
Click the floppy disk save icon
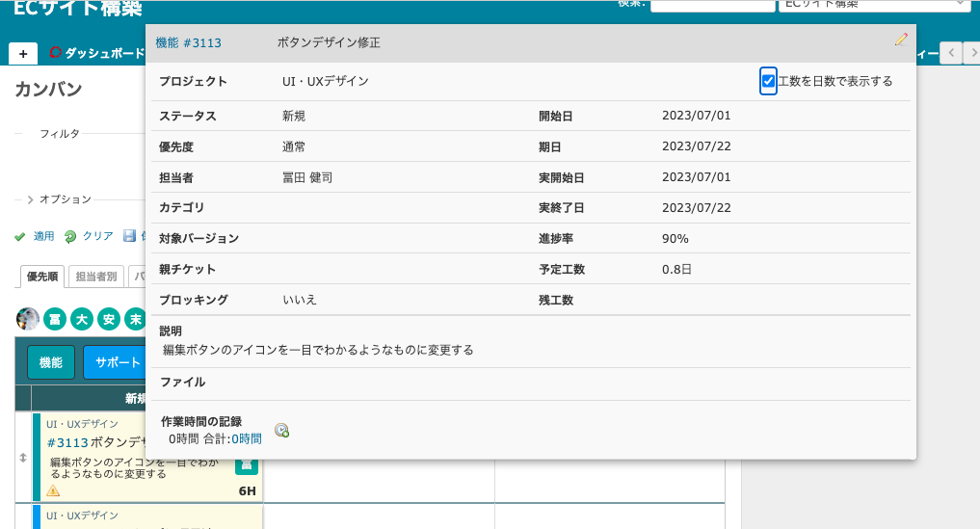tap(130, 236)
